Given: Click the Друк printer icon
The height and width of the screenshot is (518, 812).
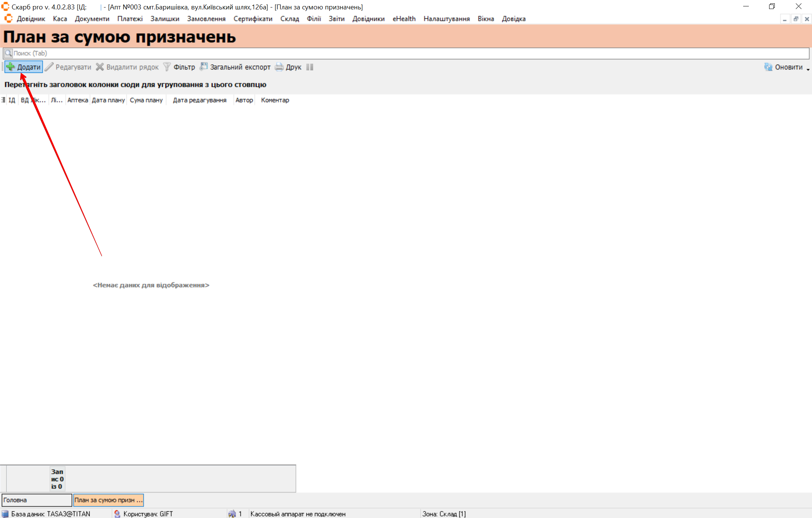Looking at the screenshot, I should pyautogui.click(x=279, y=67).
